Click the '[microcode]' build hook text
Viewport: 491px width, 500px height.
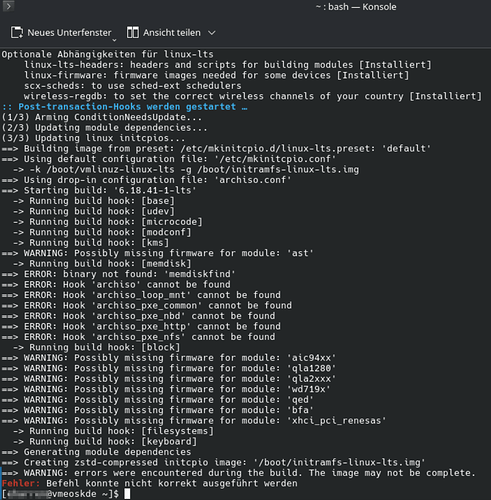click(x=172, y=222)
